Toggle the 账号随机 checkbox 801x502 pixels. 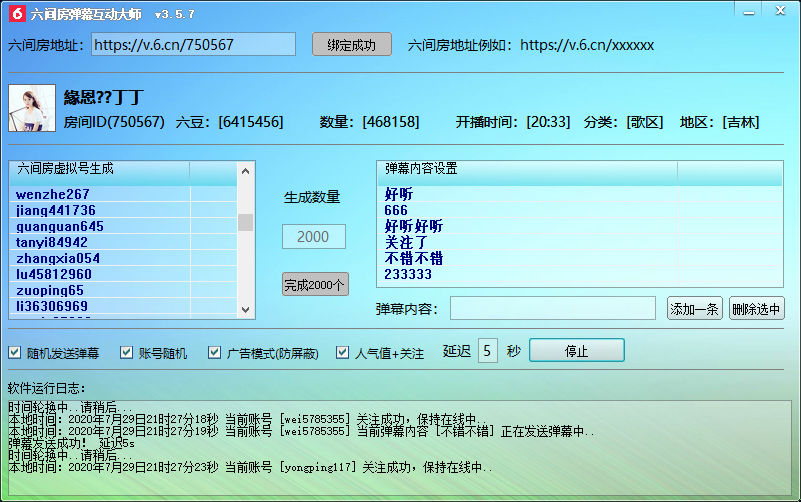[126, 352]
